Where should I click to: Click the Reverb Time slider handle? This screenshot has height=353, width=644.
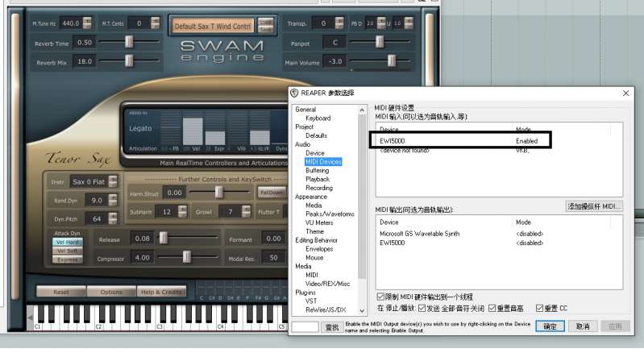click(130, 43)
